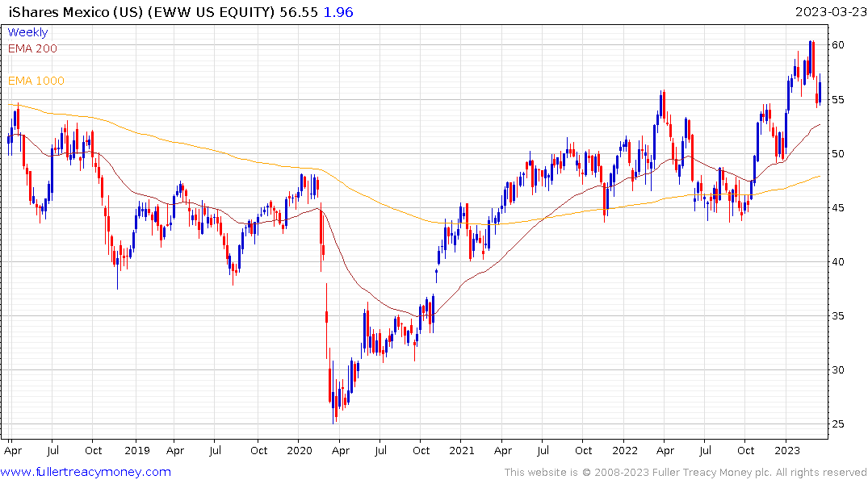Screen dimensions: 868x484
Task: Open the www.fullertreacymoney.com link
Action: [x=86, y=472]
